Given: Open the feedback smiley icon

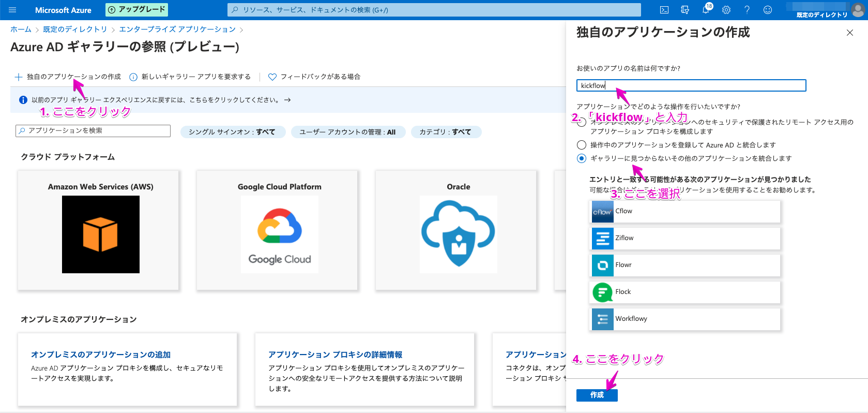Looking at the screenshot, I should point(768,10).
